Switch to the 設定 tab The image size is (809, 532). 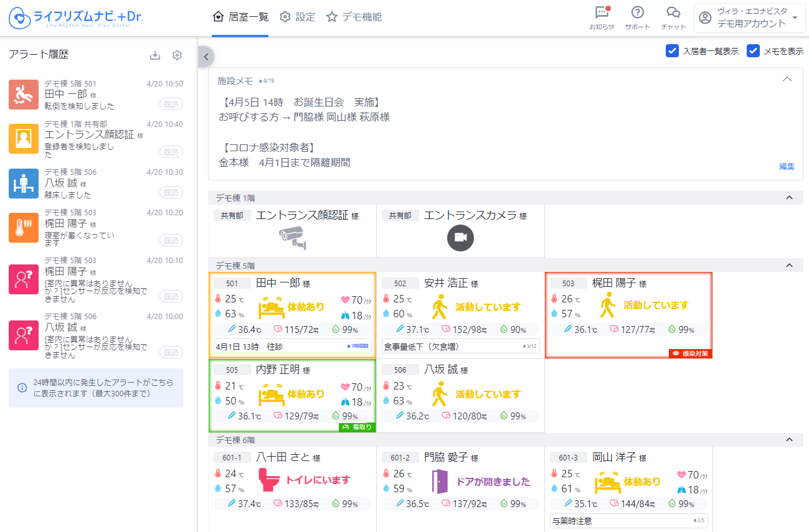pyautogui.click(x=297, y=17)
